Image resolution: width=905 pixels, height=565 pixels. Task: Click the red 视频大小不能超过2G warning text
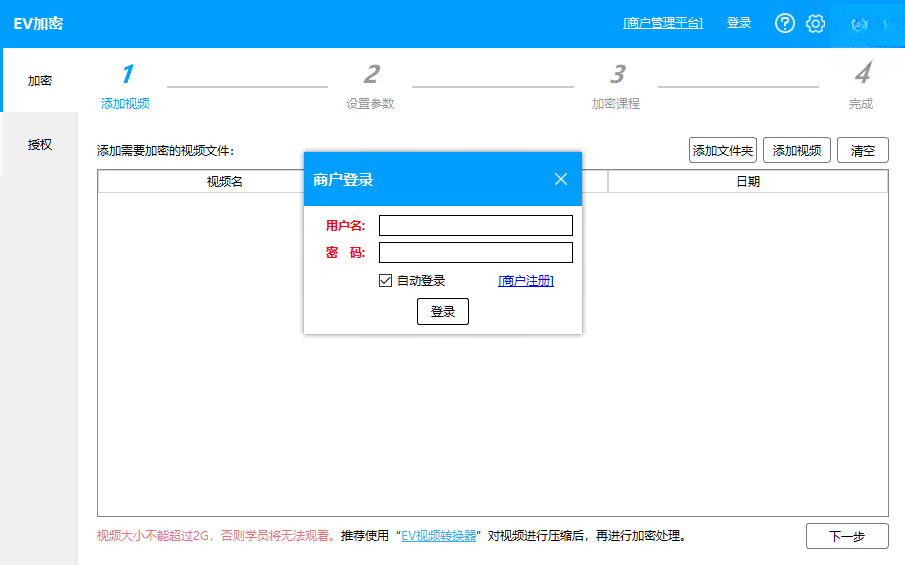click(x=216, y=536)
